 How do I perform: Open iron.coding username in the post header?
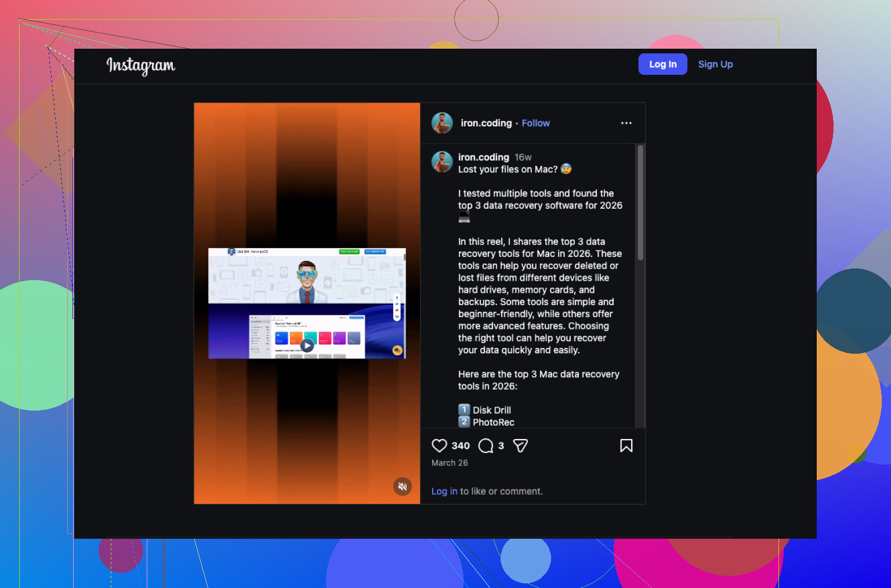click(x=486, y=123)
